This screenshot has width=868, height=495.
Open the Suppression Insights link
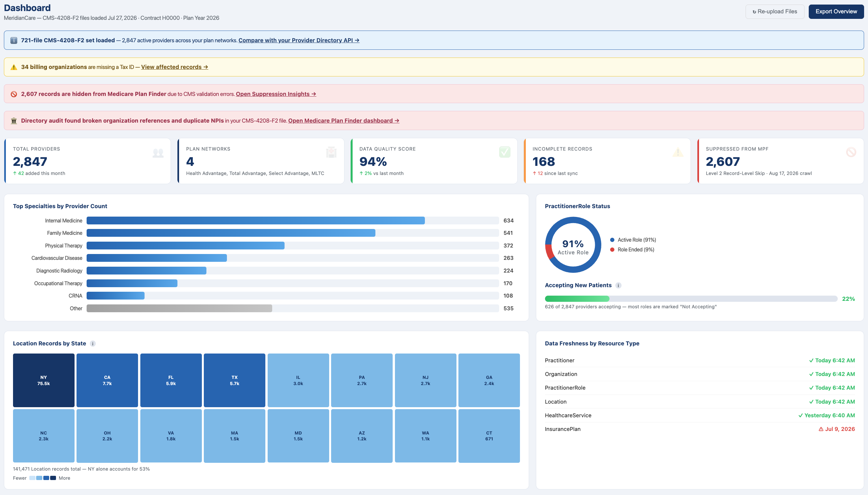(x=276, y=94)
